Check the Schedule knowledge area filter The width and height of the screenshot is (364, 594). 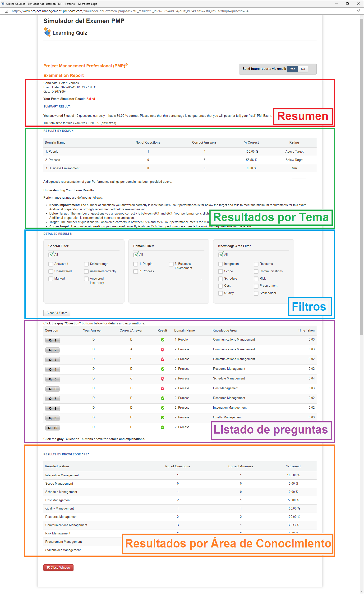(x=221, y=279)
